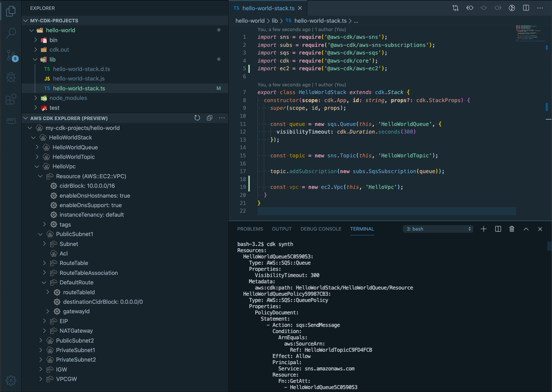
Task: Collapse the HelloVpc tree item
Action: point(37,166)
